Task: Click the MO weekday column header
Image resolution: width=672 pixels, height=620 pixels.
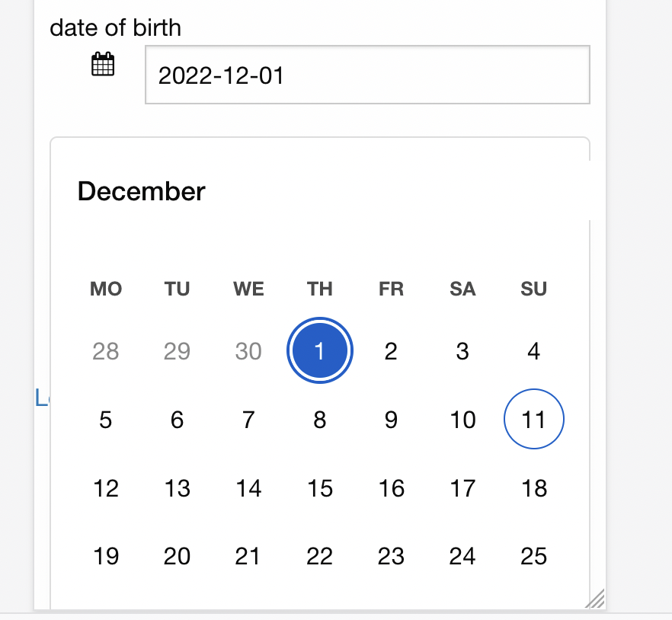Action: click(106, 289)
